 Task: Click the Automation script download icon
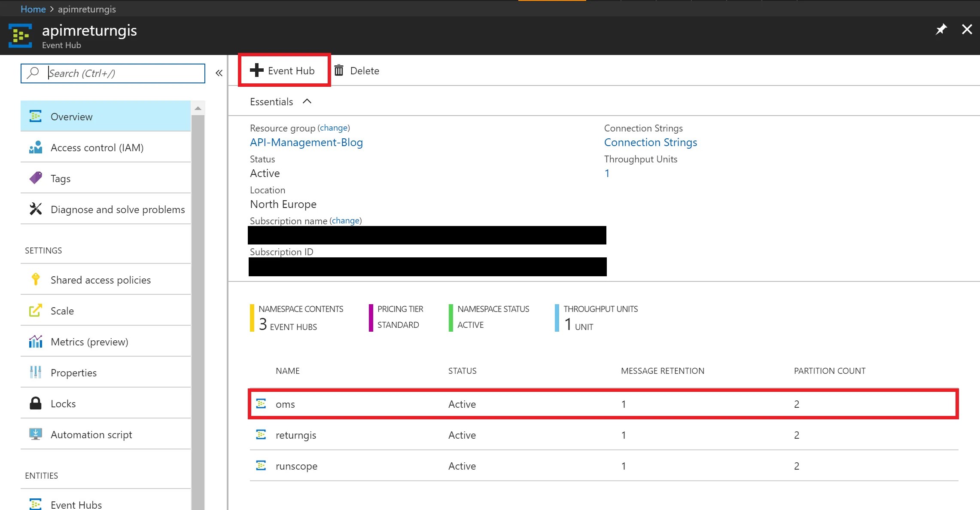36,434
